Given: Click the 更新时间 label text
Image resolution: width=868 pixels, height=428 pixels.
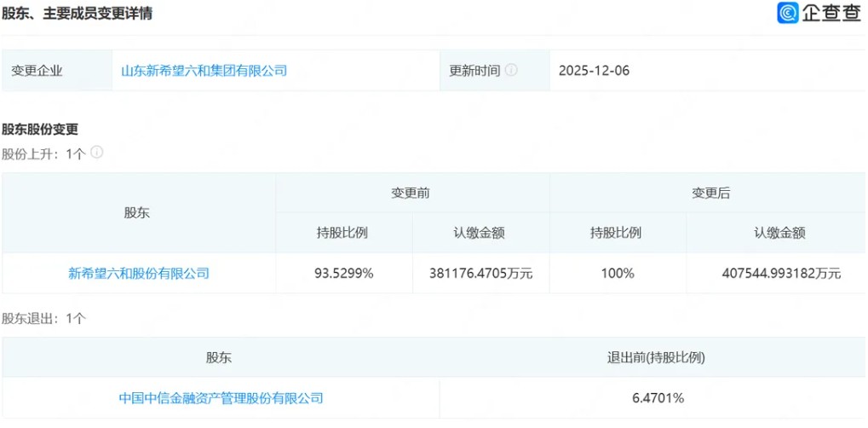Looking at the screenshot, I should click(474, 71).
